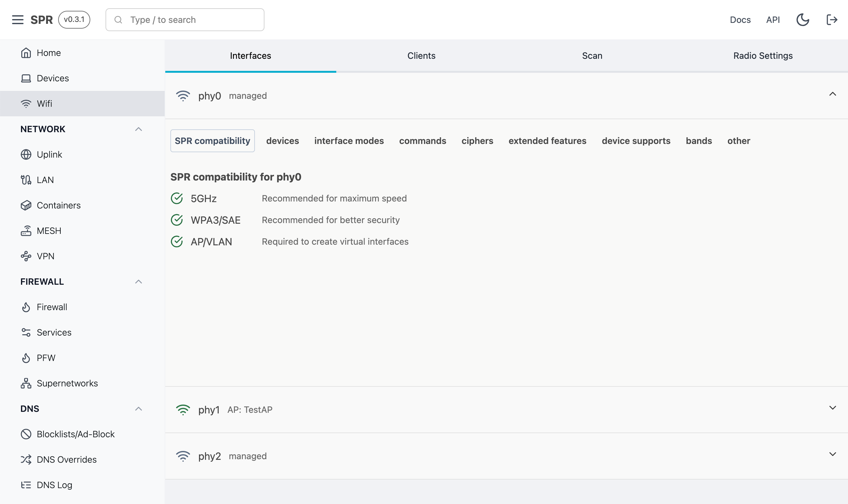Image resolution: width=848 pixels, height=504 pixels.
Task: Click the Services sliders icon
Action: pos(26,332)
